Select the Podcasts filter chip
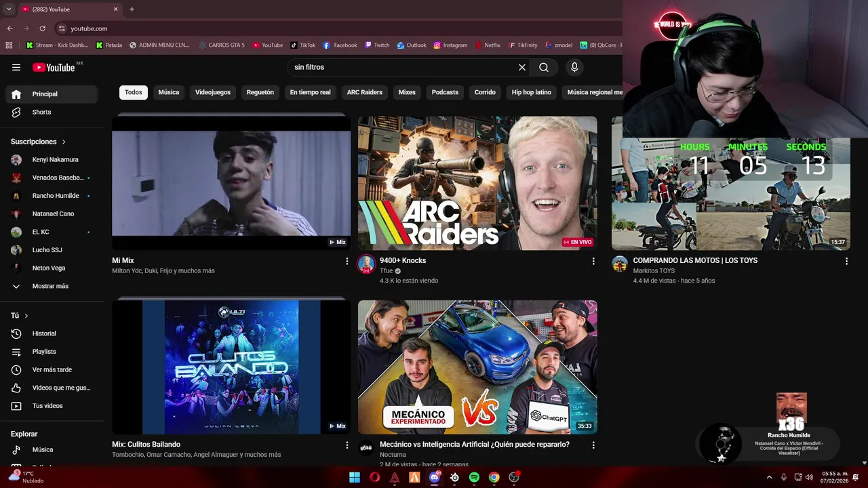 (445, 92)
